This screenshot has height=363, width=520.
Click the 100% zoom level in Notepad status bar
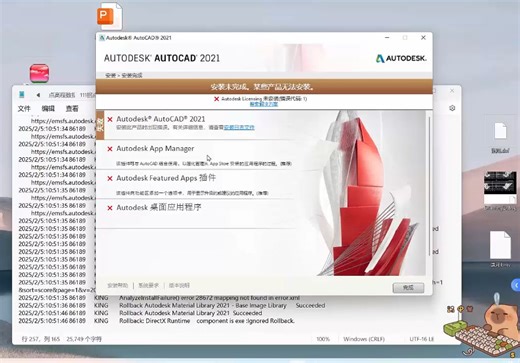(x=323, y=339)
